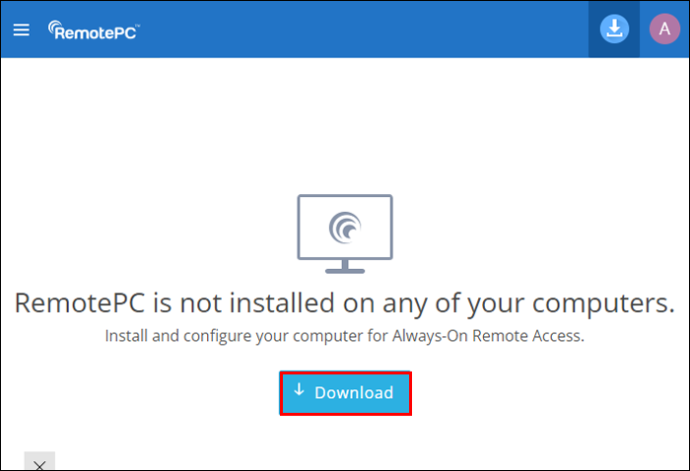Click the down arrow on the Download button
The height and width of the screenshot is (471, 690).
(x=299, y=390)
